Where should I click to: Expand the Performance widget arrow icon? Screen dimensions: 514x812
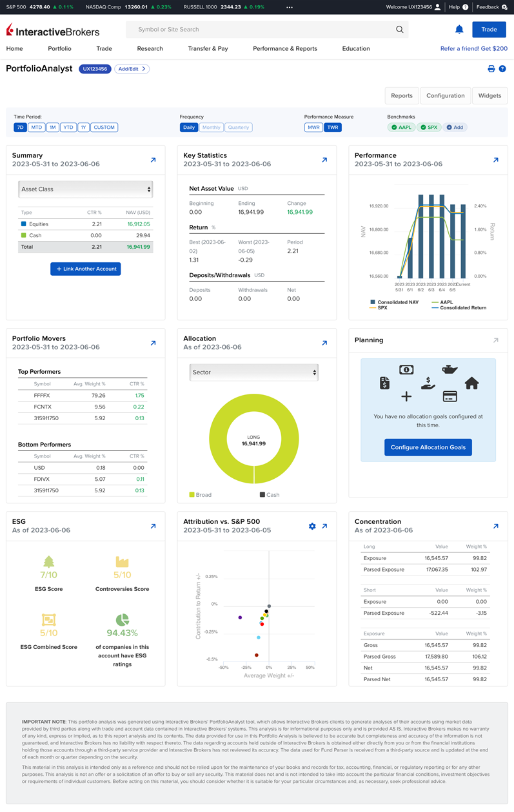point(495,160)
